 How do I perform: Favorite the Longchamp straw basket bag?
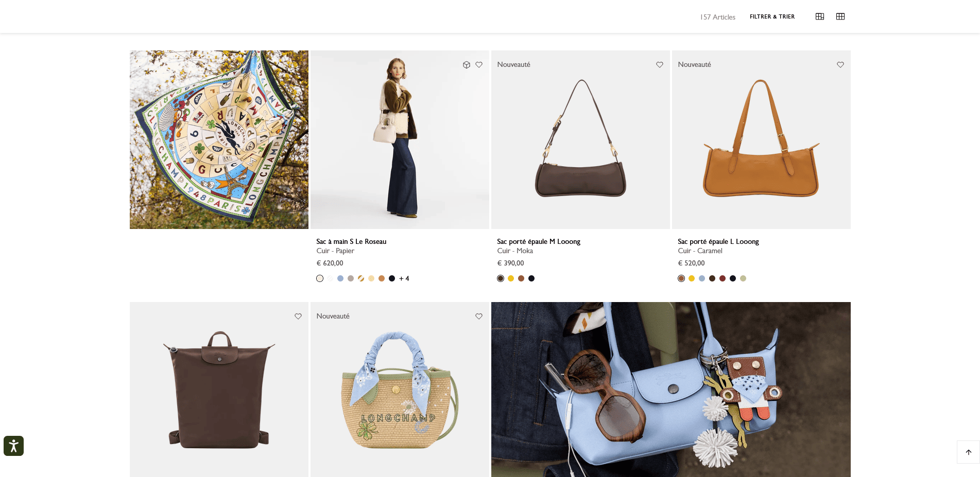pos(479,316)
